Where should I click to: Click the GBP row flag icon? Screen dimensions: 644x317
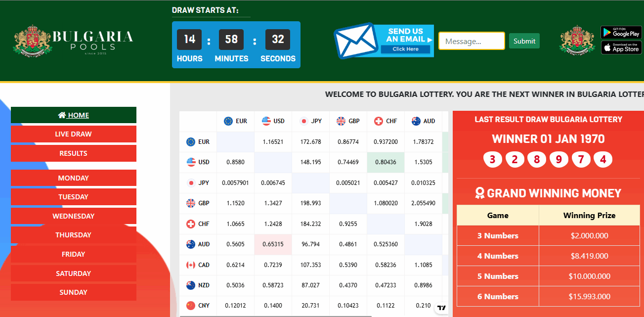191,203
